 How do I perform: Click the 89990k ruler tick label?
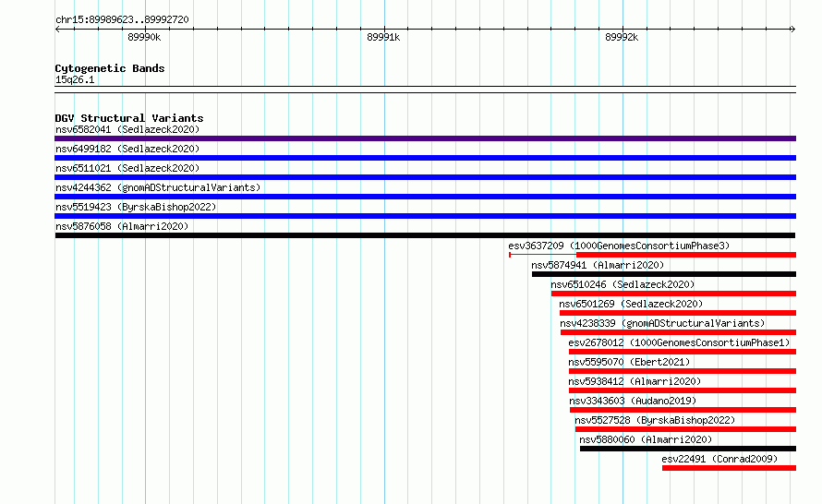click(144, 37)
